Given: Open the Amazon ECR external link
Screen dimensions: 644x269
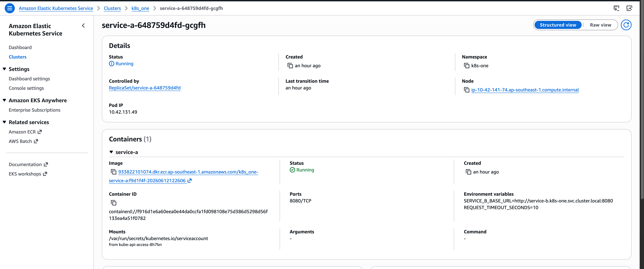Looking at the screenshot, I should (25, 132).
